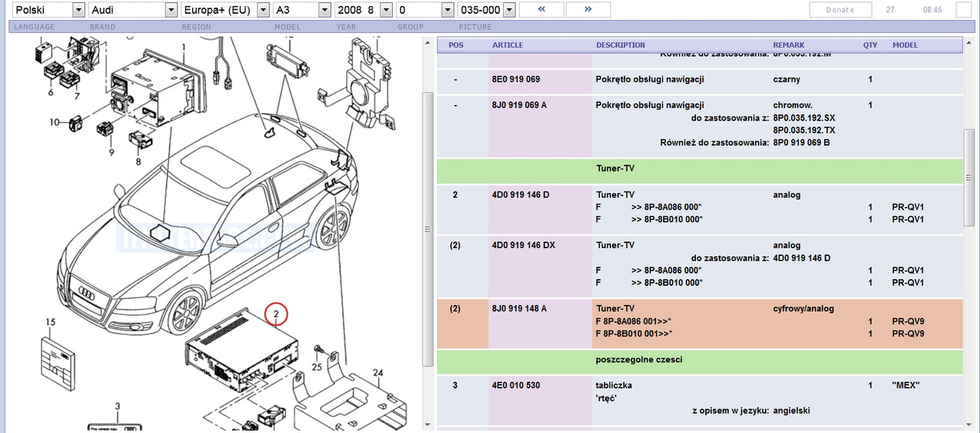980x433 pixels.
Task: Select article 8E0 919 069
Action: pos(516,80)
